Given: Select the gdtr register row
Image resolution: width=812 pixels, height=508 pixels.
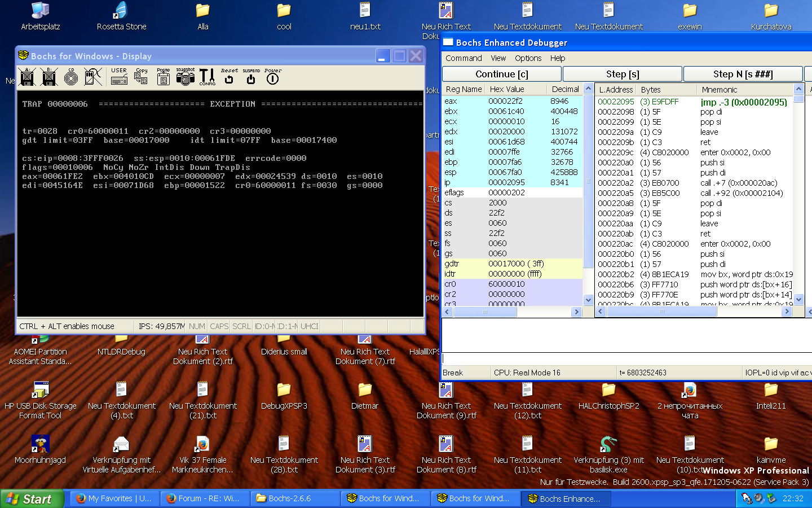Looking at the screenshot, I should point(513,264).
